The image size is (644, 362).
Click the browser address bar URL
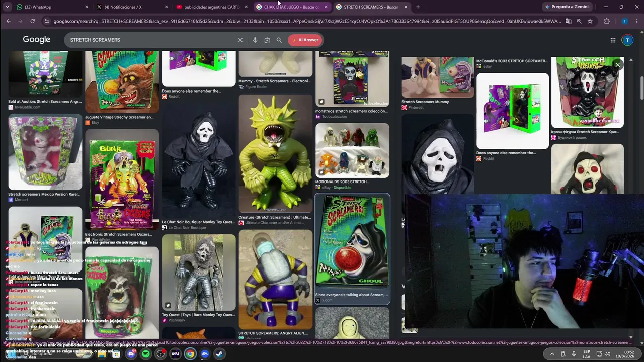[307, 21]
